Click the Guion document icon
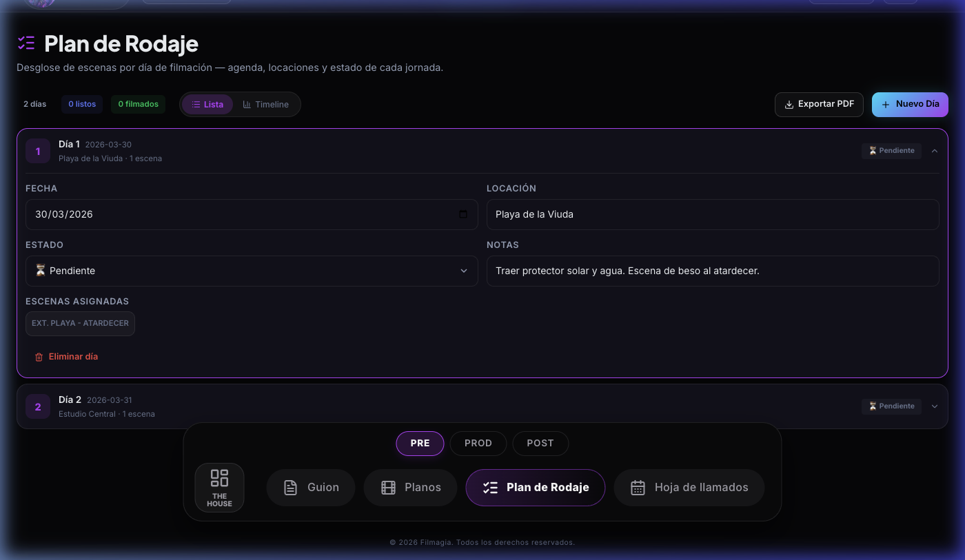The width and height of the screenshot is (965, 560). coord(290,488)
